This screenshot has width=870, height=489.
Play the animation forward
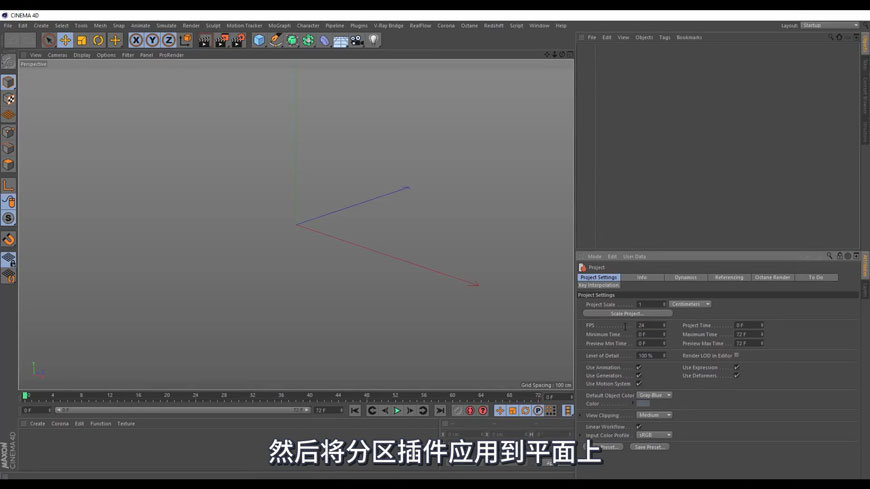point(397,410)
